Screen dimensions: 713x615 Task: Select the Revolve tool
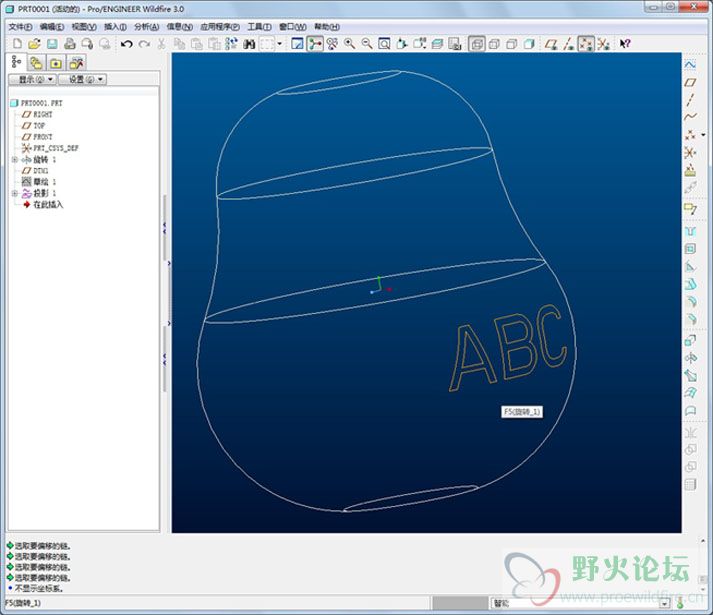[690, 358]
